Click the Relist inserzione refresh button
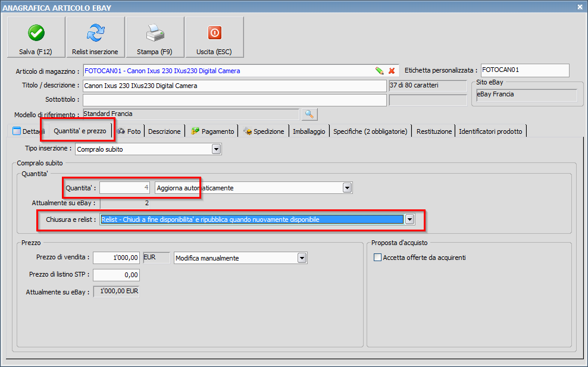The image size is (588, 367). (95, 37)
